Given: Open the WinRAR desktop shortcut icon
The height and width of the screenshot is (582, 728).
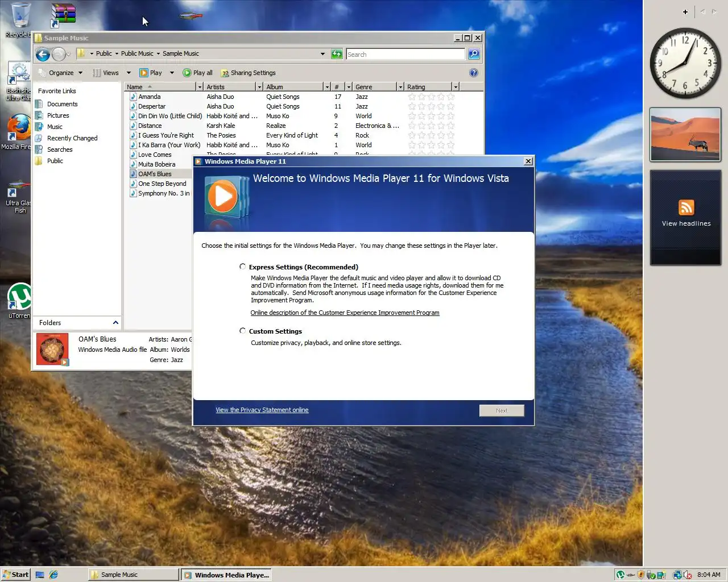Looking at the screenshot, I should (x=63, y=15).
